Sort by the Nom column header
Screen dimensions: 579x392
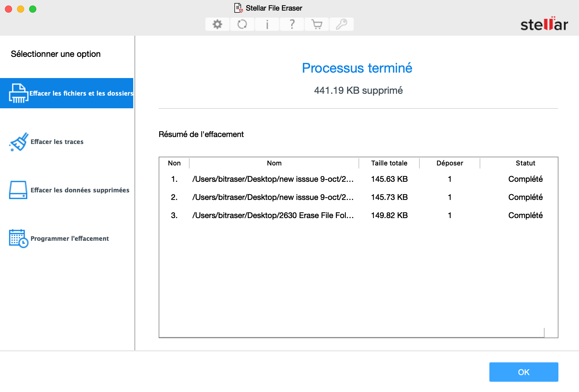(x=274, y=163)
